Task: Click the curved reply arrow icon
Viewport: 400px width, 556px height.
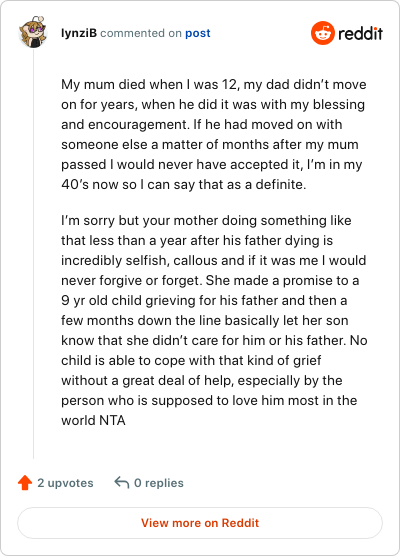Action: click(122, 483)
